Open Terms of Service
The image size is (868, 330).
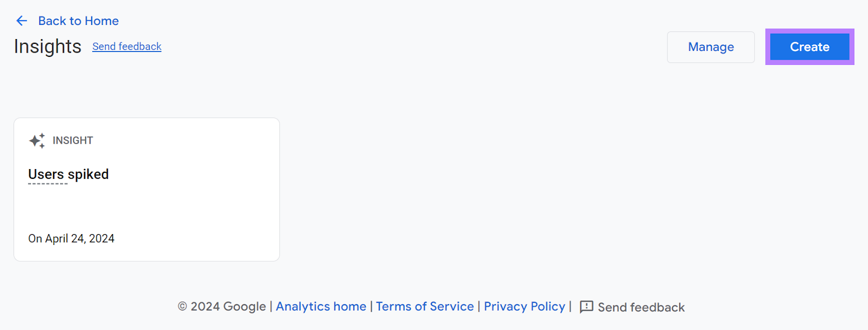[425, 307]
